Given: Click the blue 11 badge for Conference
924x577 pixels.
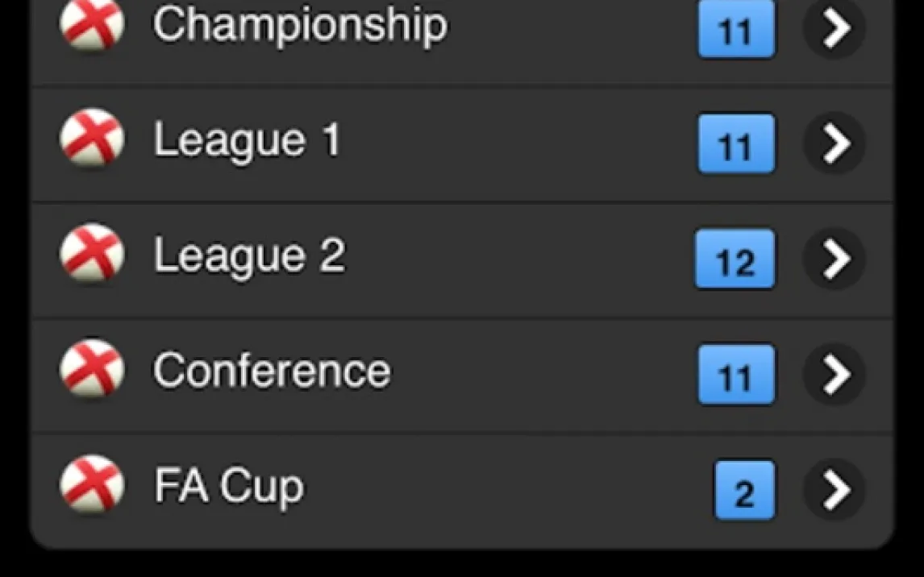Looking at the screenshot, I should coord(737,375).
